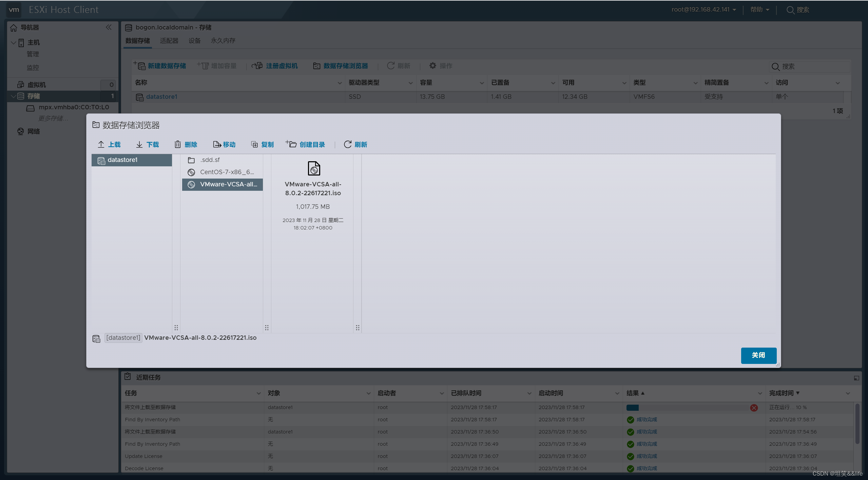Click More storage (更多存储...) link

click(x=53, y=118)
